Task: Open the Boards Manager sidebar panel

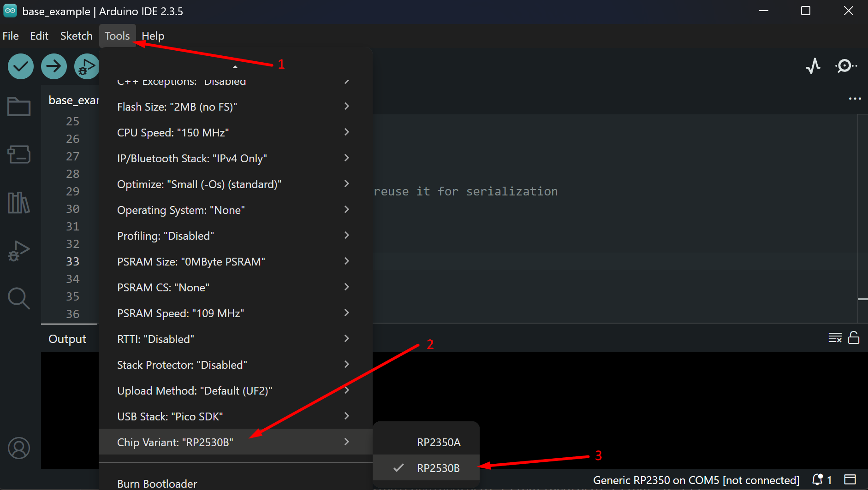Action: [19, 154]
